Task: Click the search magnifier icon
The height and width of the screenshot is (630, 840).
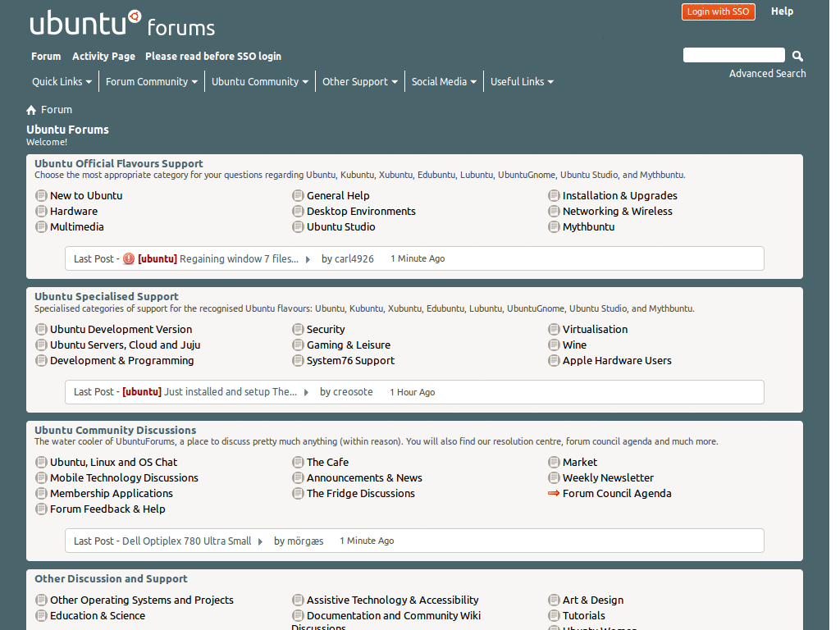Action: pos(797,56)
